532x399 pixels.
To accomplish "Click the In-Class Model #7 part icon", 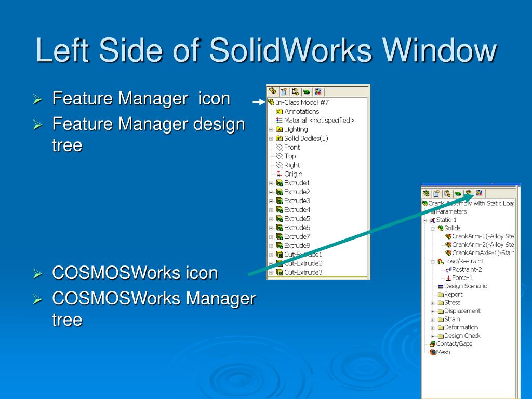I will [271, 102].
